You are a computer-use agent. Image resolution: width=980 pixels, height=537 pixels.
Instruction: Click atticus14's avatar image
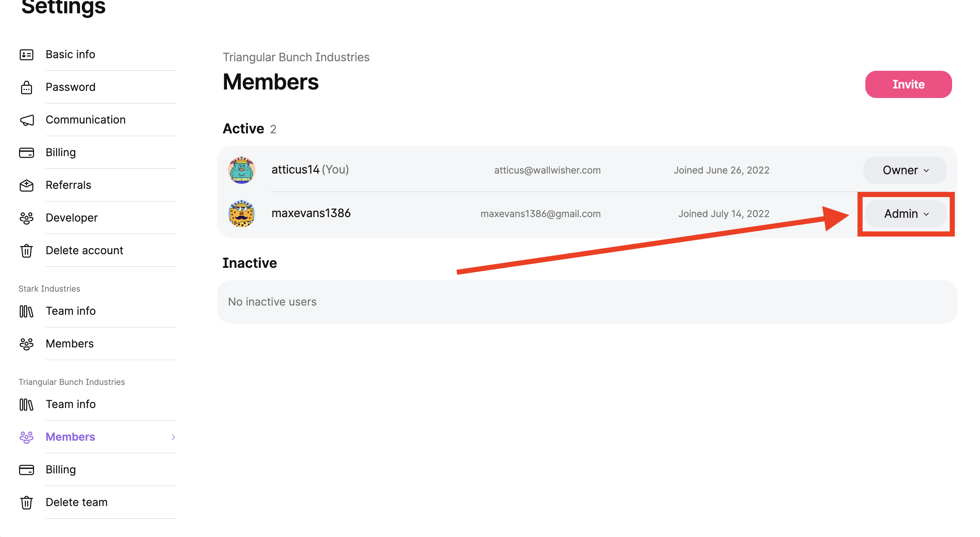pyautogui.click(x=242, y=170)
